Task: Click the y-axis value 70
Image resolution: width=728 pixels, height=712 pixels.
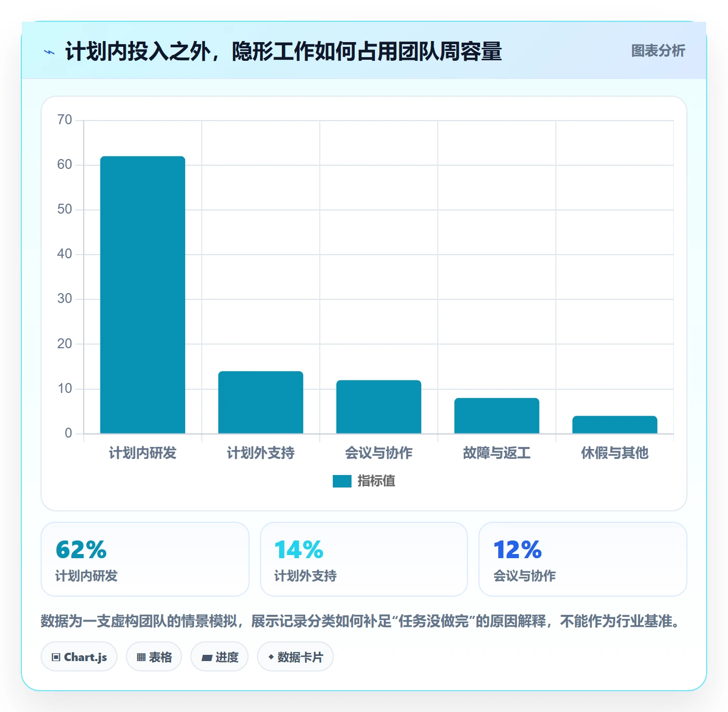Action: point(65,120)
